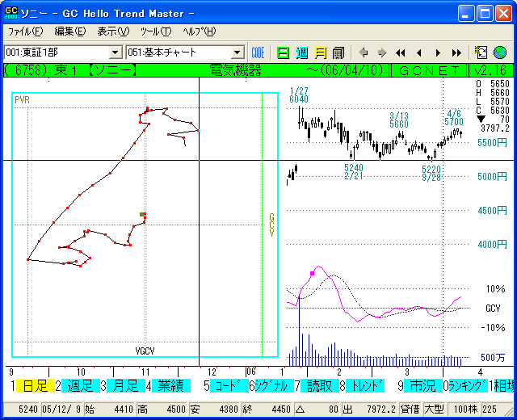Switch to monthly chart 月 icon
The image size is (517, 420).
point(321,52)
